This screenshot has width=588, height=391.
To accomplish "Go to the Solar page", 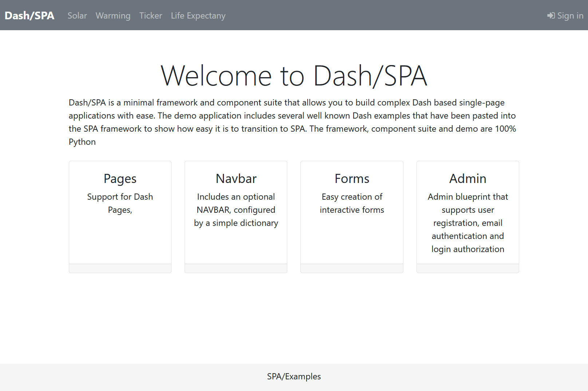I will pyautogui.click(x=77, y=16).
